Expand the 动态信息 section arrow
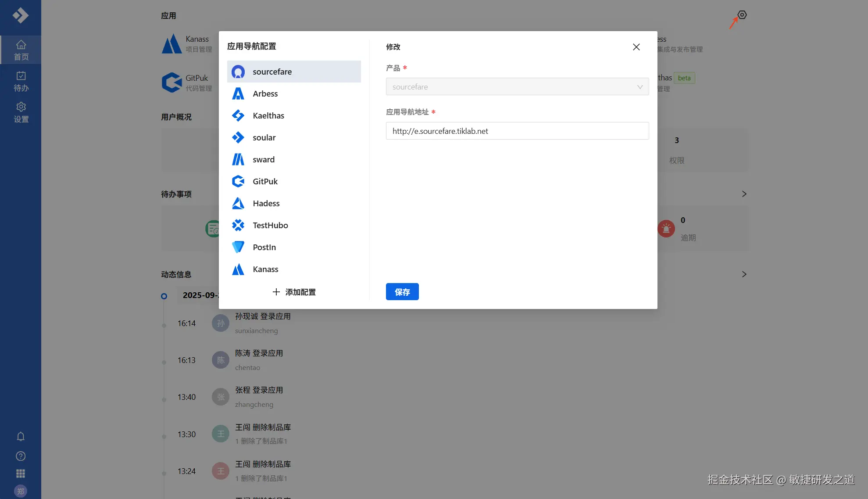Image resolution: width=868 pixels, height=499 pixels. [744, 274]
